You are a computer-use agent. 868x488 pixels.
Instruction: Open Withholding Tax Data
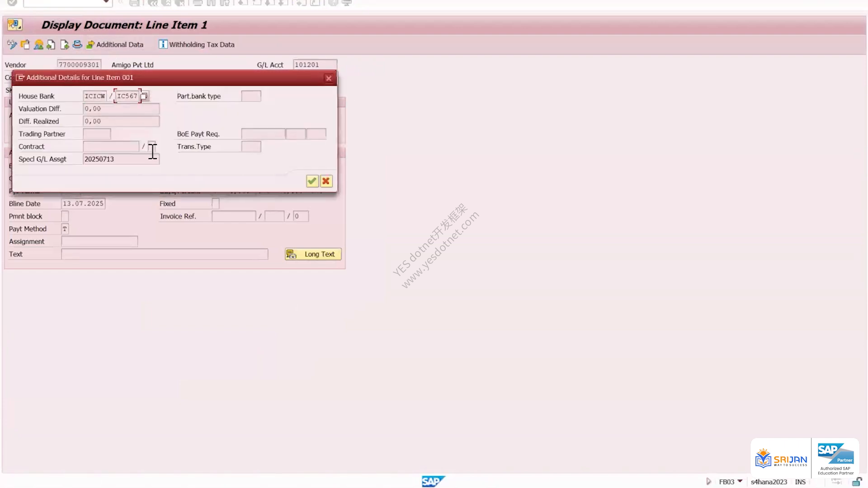coord(197,44)
